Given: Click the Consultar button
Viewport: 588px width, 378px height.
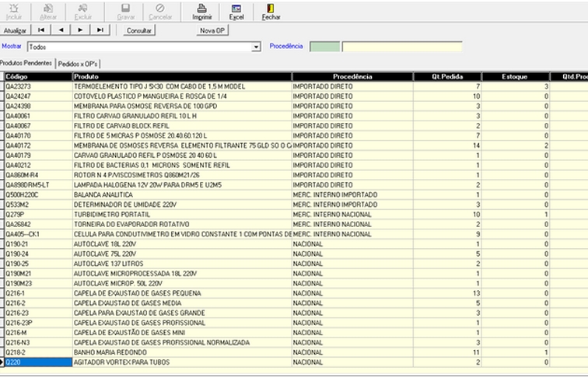Looking at the screenshot, I should 139,30.
